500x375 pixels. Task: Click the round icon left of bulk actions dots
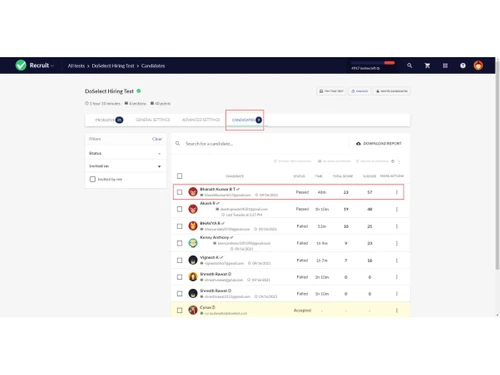[393, 161]
